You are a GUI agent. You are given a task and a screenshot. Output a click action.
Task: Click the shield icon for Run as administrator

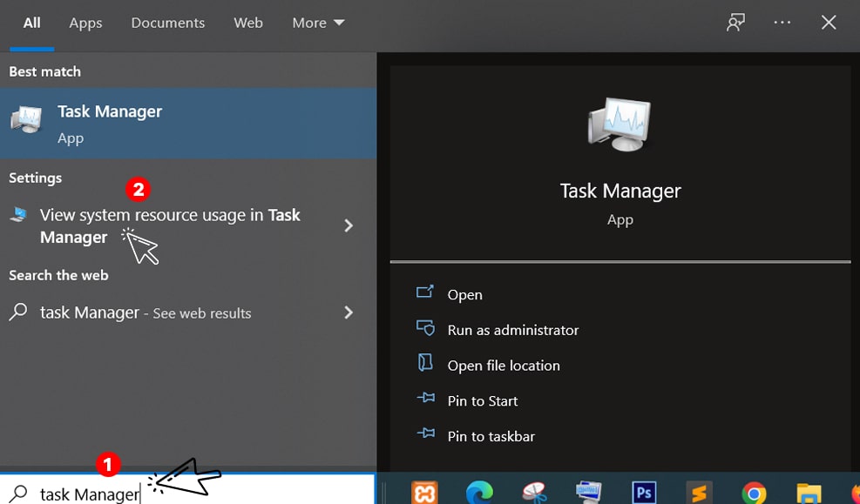pos(425,327)
